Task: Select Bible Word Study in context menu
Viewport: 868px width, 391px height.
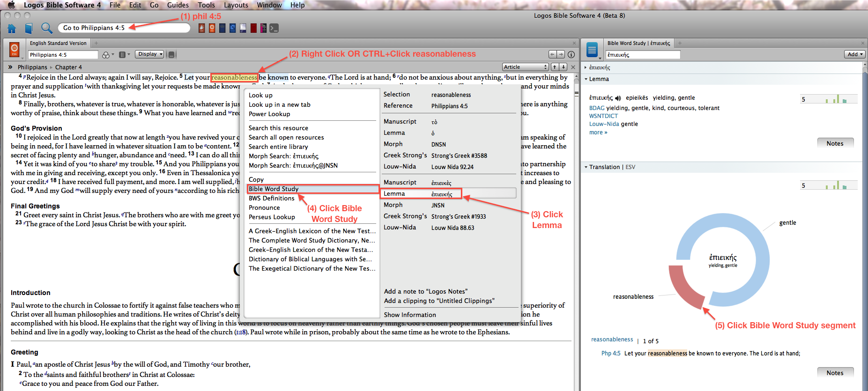Action: (313, 189)
